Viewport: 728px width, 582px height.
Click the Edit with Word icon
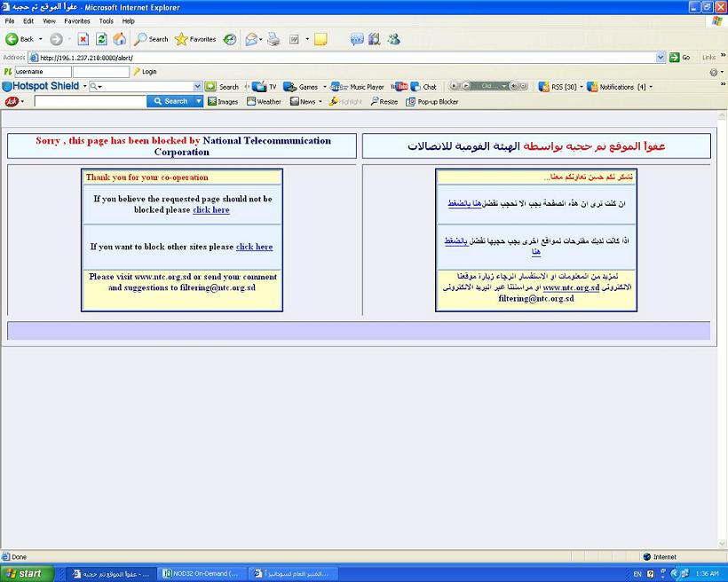click(294, 39)
